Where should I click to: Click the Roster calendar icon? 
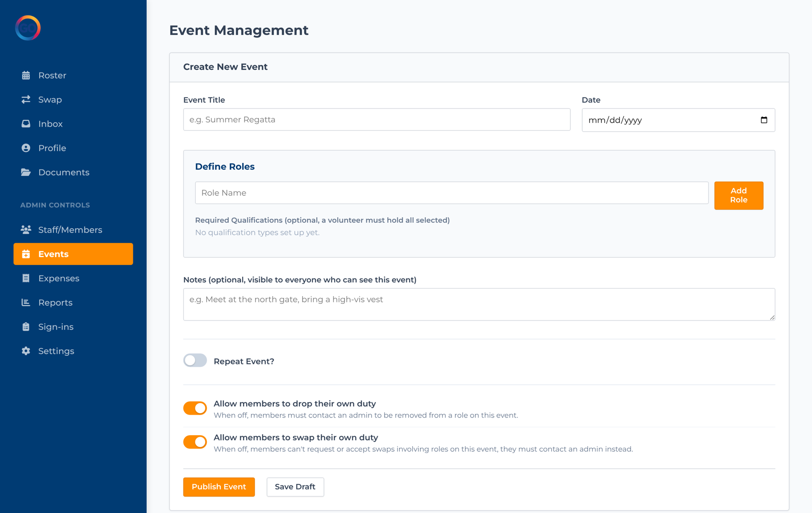click(26, 75)
